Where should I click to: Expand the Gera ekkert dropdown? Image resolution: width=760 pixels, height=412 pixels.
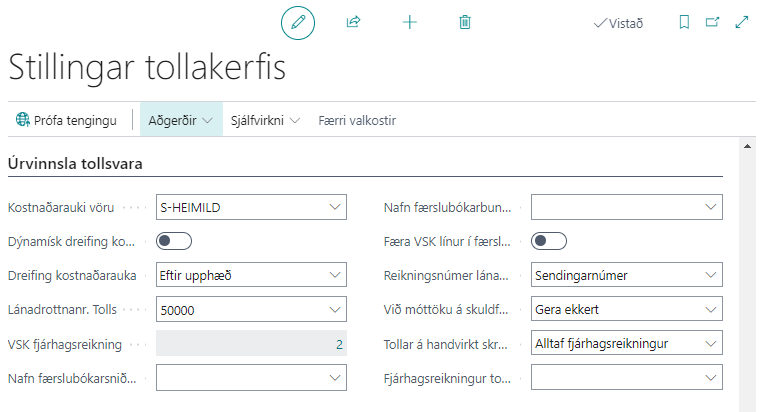pyautogui.click(x=710, y=310)
